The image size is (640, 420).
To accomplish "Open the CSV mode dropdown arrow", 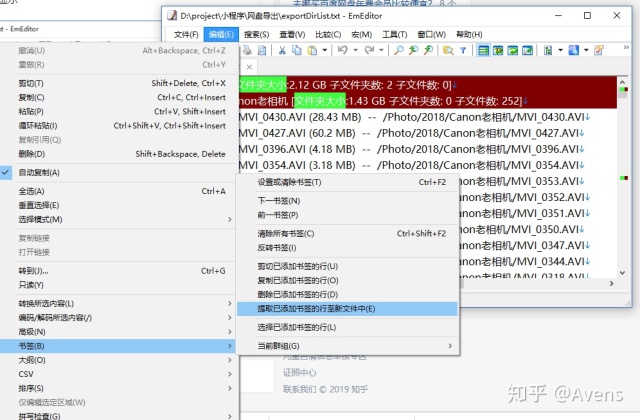I will [x=560, y=50].
